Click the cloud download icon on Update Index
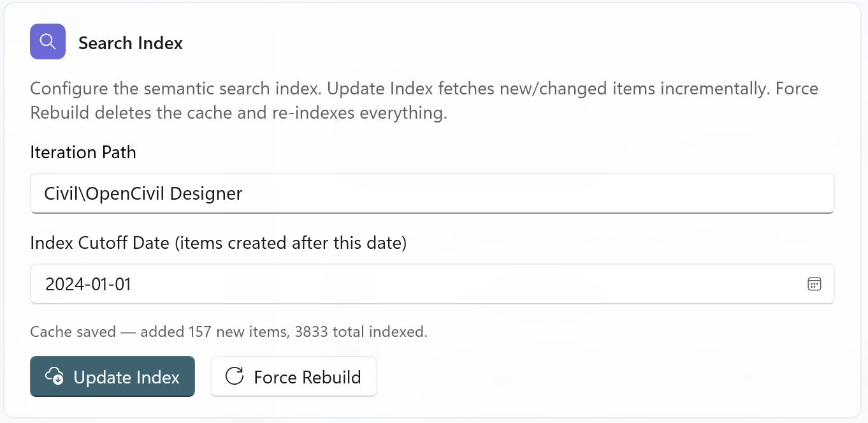This screenshot has width=868, height=423. (55, 377)
